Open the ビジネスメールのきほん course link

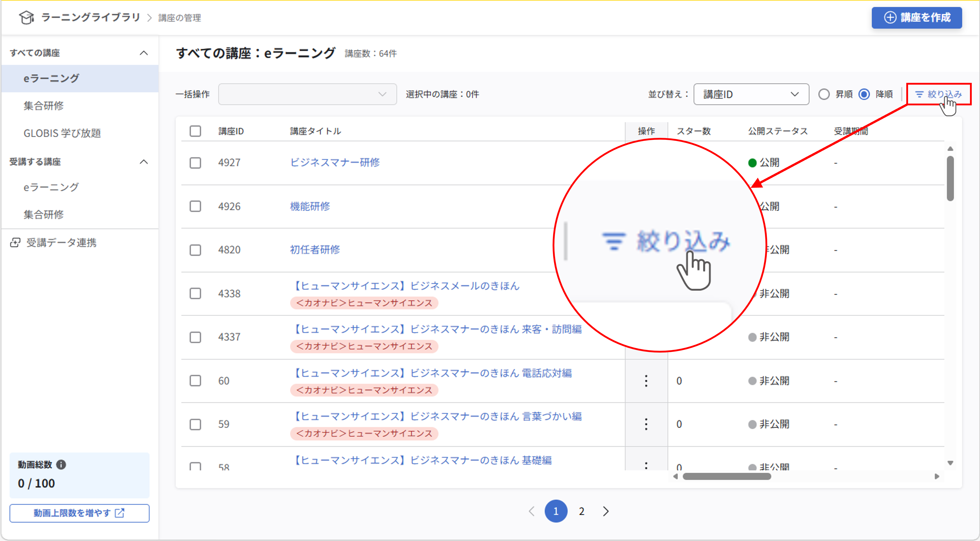click(x=405, y=286)
